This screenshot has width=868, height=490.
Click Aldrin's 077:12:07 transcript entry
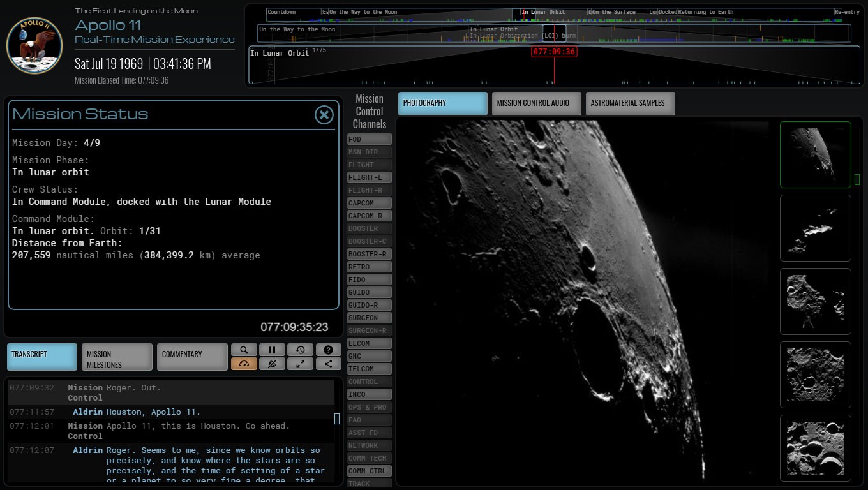coord(171,464)
